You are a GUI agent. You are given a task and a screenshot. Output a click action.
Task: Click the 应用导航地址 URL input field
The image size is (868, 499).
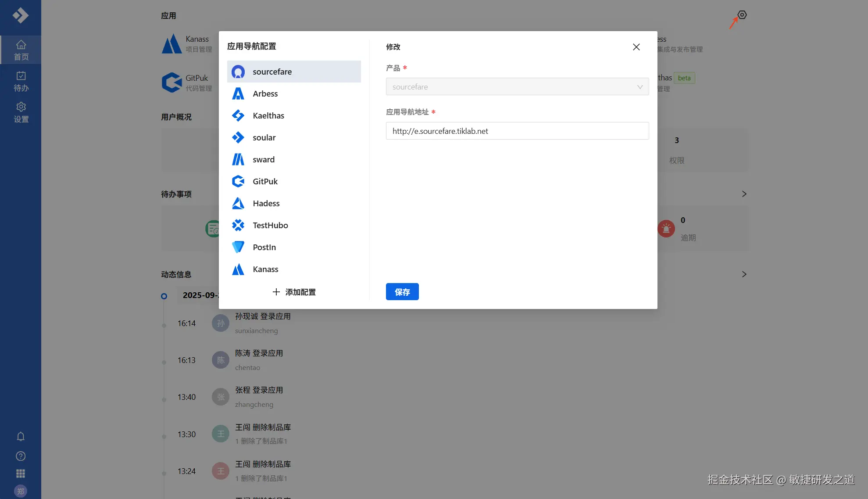click(x=517, y=131)
